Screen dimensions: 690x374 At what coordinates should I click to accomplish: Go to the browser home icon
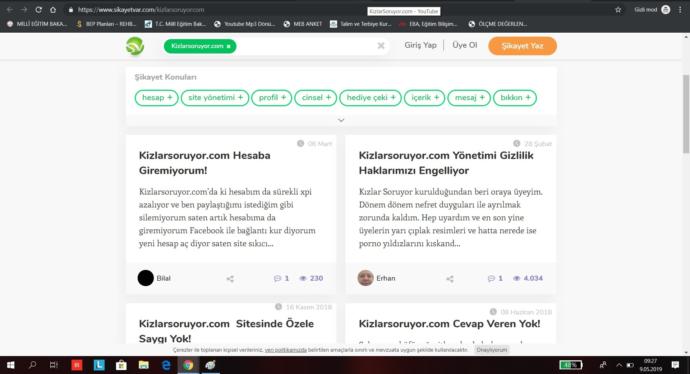(x=53, y=10)
